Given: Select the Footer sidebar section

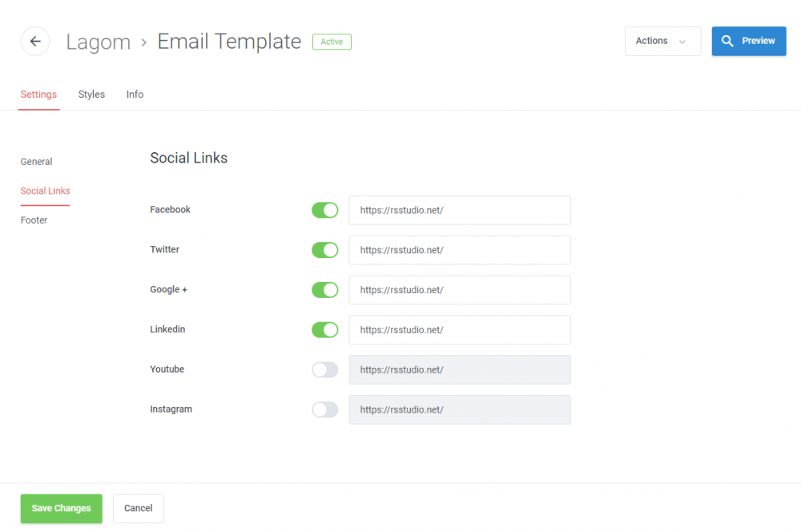Looking at the screenshot, I should click(34, 220).
